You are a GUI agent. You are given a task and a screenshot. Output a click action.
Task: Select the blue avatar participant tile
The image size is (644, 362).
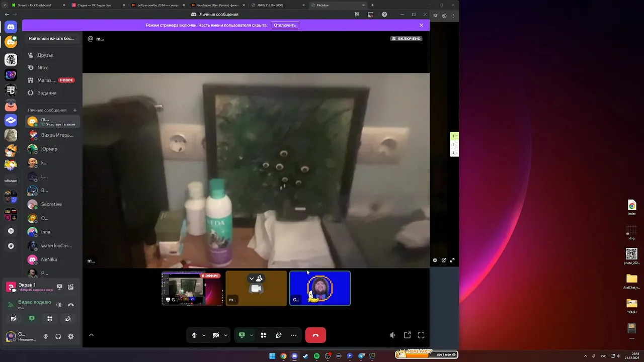(x=320, y=288)
